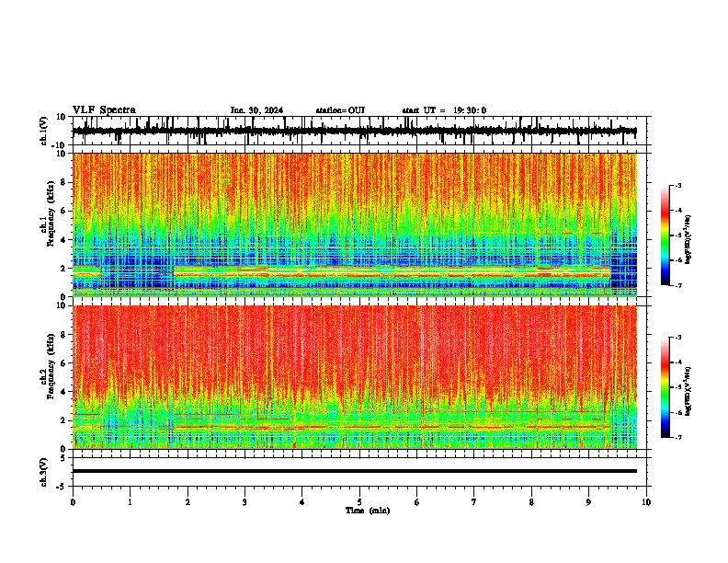Click tick label "3" on the Time axis
Viewport: 728px width, 563px height.
(245, 502)
